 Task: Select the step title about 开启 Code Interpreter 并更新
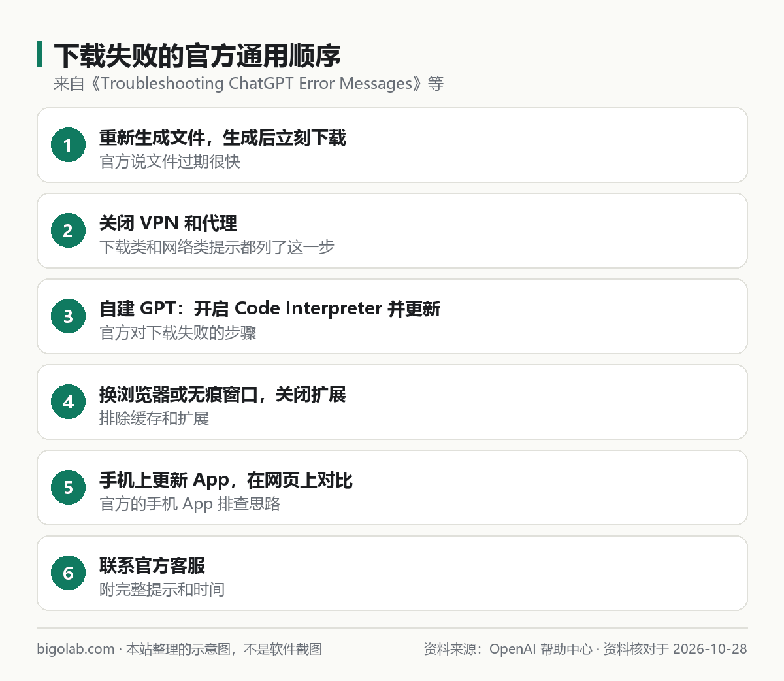270,308
